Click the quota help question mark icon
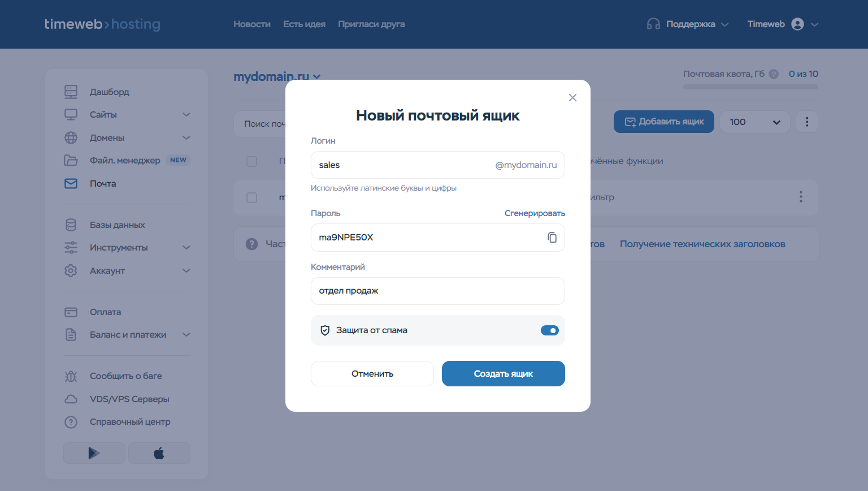868x491 pixels. 774,74
